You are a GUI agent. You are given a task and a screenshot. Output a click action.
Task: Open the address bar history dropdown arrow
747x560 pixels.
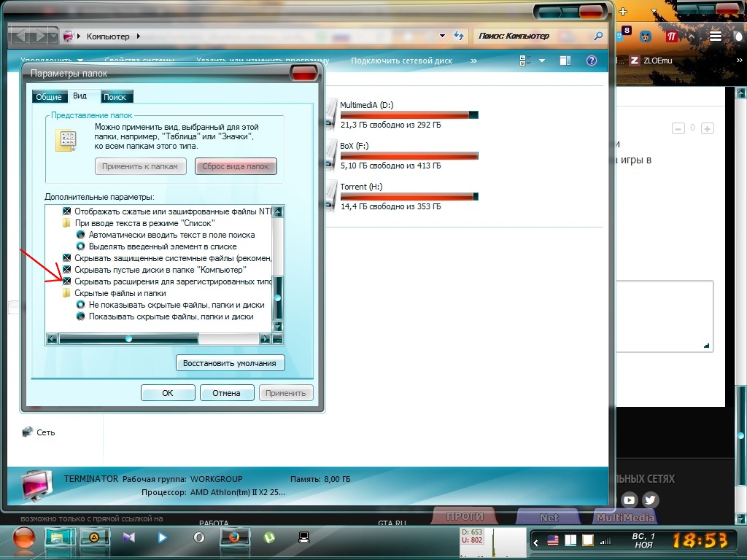(442, 36)
